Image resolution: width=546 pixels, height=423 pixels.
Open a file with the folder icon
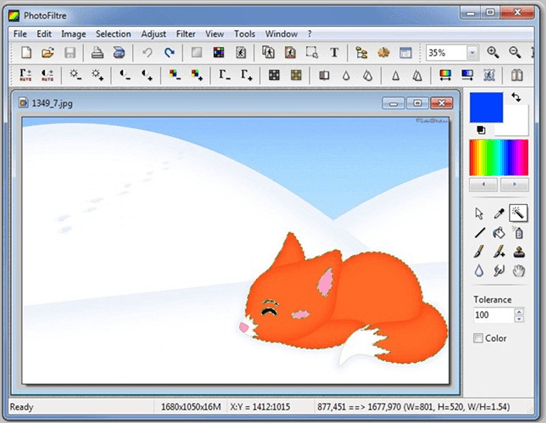[48, 53]
